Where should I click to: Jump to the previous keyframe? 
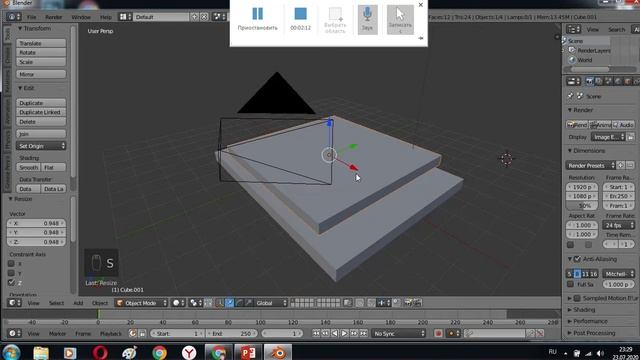[x=325, y=333]
